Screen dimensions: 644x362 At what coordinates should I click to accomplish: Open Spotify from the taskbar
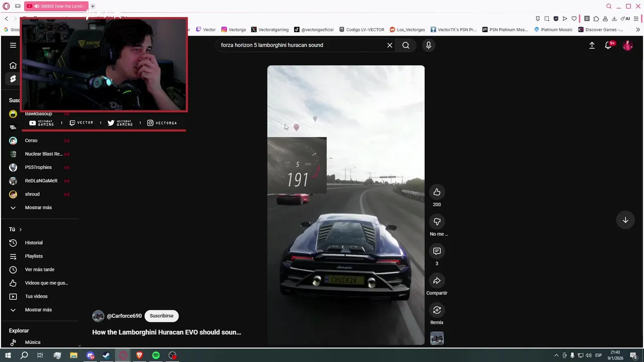[x=156, y=355]
